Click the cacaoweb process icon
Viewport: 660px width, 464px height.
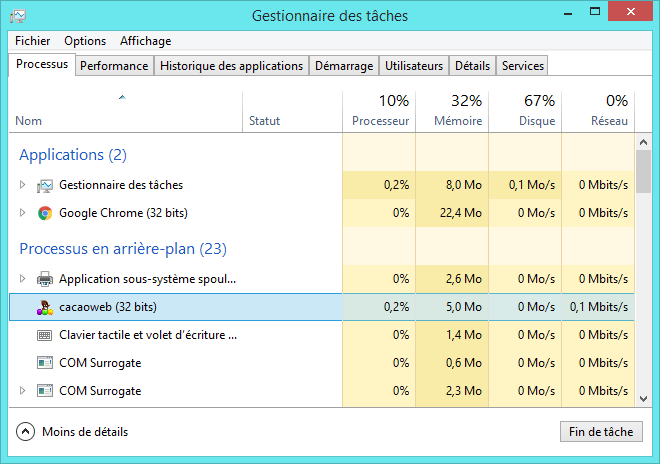pyautogui.click(x=44, y=307)
